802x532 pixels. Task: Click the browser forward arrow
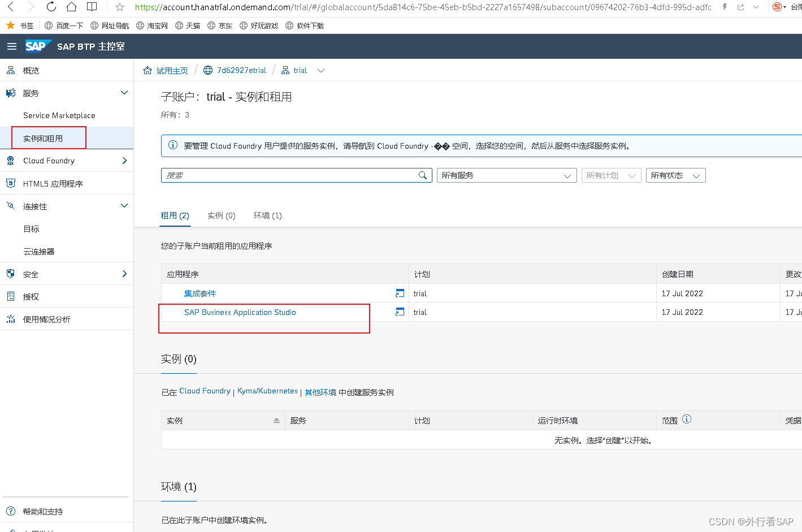tap(31, 7)
